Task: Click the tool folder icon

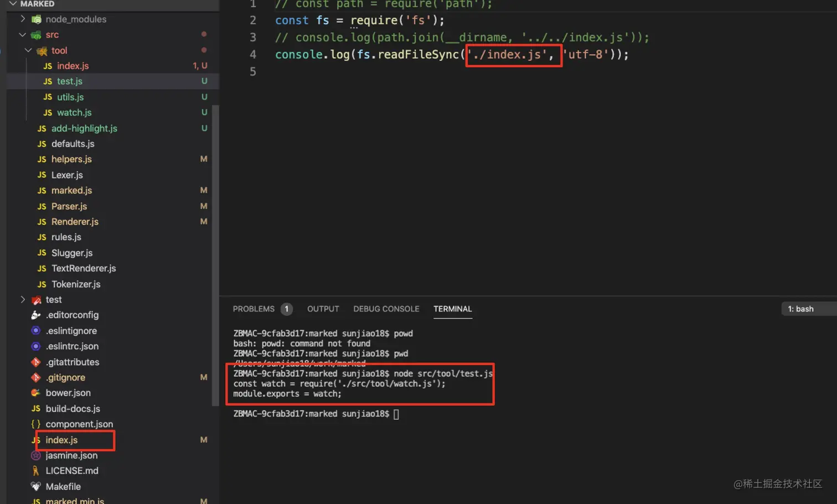Action: [42, 51]
